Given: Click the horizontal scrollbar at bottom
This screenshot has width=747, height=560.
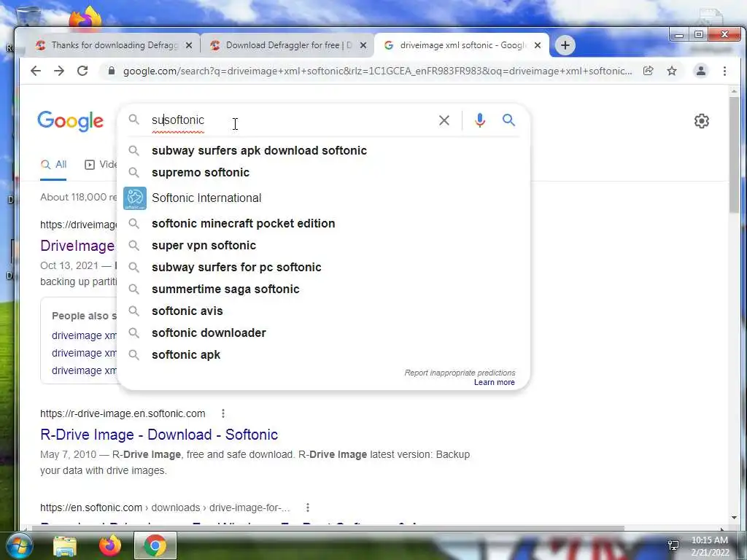Looking at the screenshot, I should click(329, 528).
